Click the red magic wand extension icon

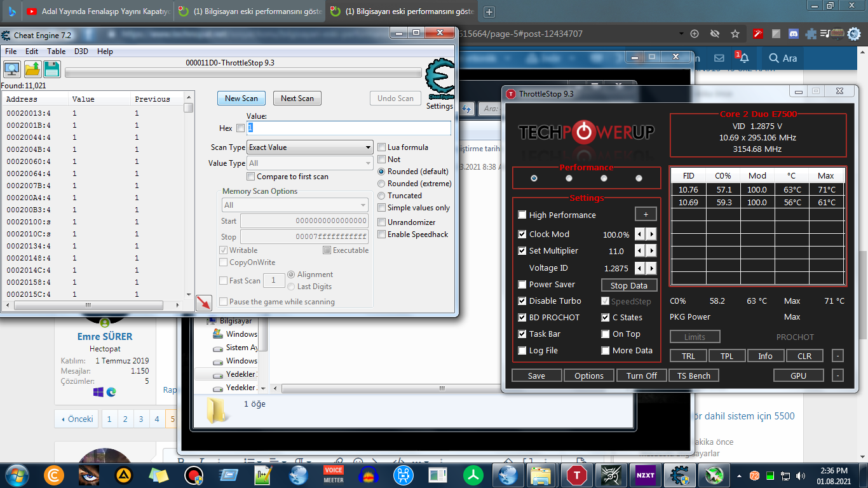click(759, 34)
